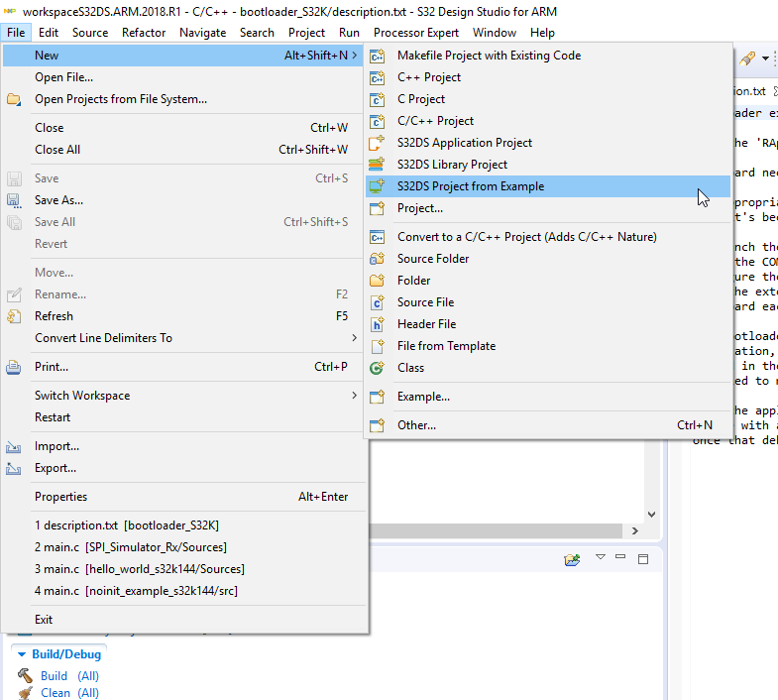Viewport: 778px width, 700px height.
Task: Click the S32DS Library Project icon
Action: pos(377,165)
